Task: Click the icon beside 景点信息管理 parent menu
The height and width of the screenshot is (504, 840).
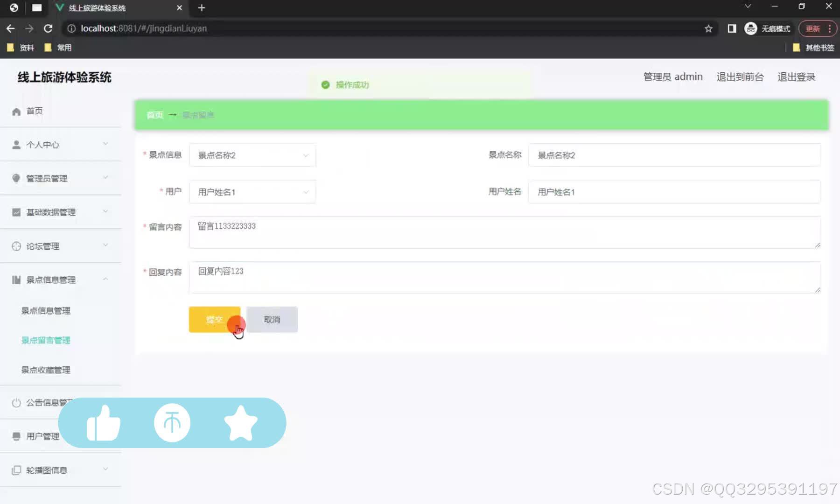Action: coord(16,280)
